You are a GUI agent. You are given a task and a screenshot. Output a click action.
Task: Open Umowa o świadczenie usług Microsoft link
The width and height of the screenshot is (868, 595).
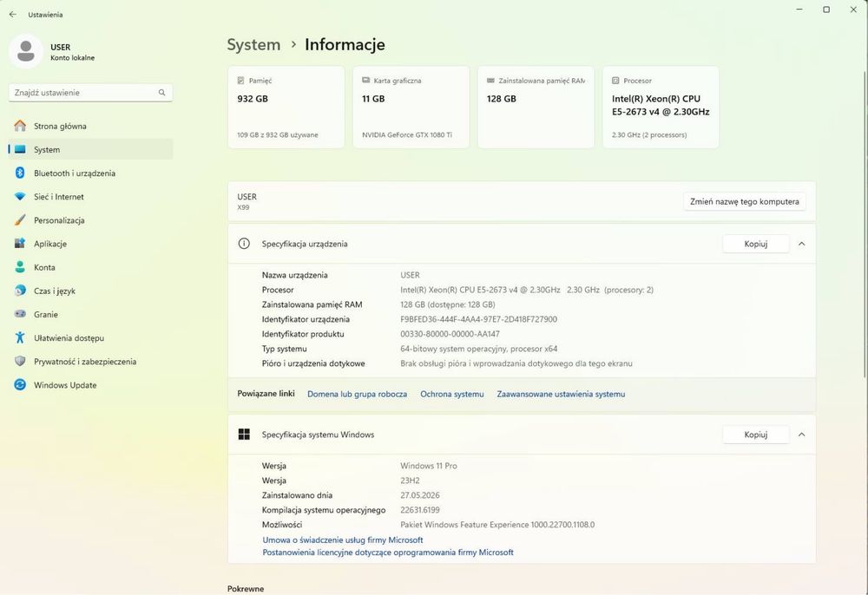pyautogui.click(x=343, y=539)
